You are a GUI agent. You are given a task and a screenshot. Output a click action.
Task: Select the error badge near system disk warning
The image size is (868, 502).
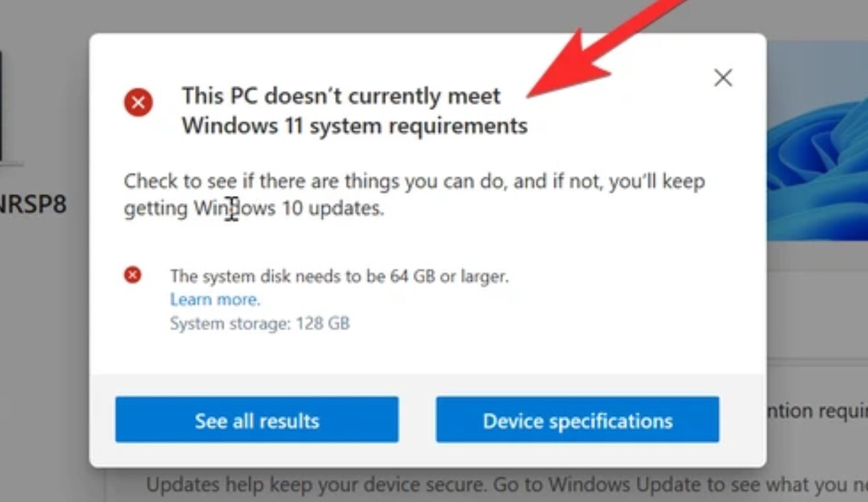pos(132,276)
